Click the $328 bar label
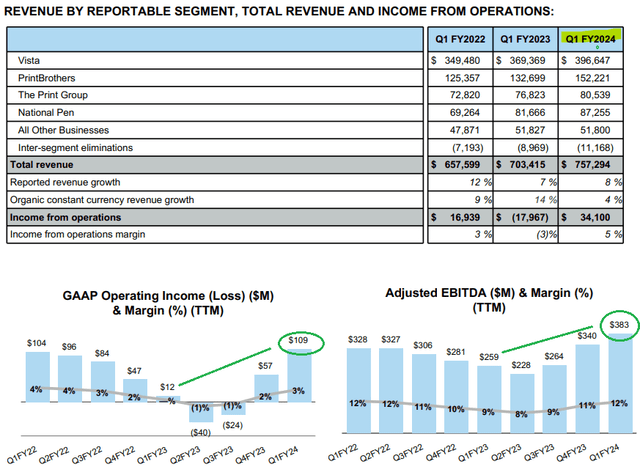Screen dimensions: 640x467 pos(358,340)
